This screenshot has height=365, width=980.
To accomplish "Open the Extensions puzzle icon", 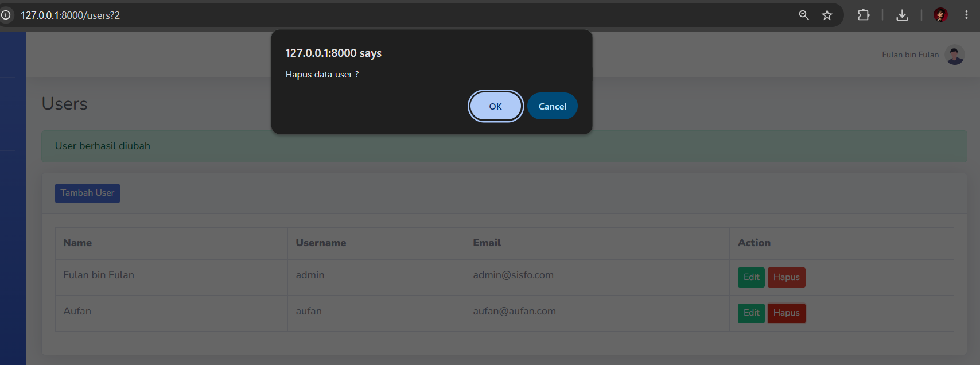I will coord(864,15).
